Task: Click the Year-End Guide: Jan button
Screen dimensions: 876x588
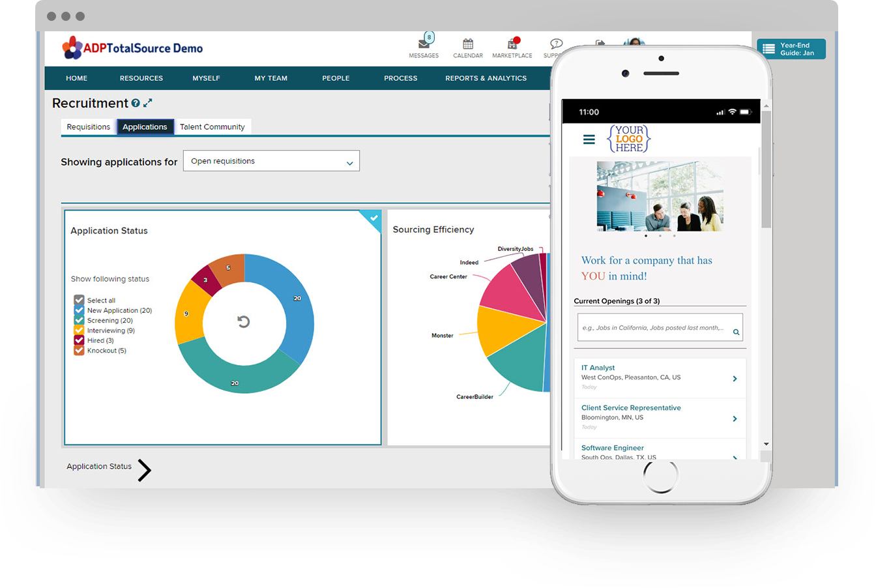Action: pos(791,48)
